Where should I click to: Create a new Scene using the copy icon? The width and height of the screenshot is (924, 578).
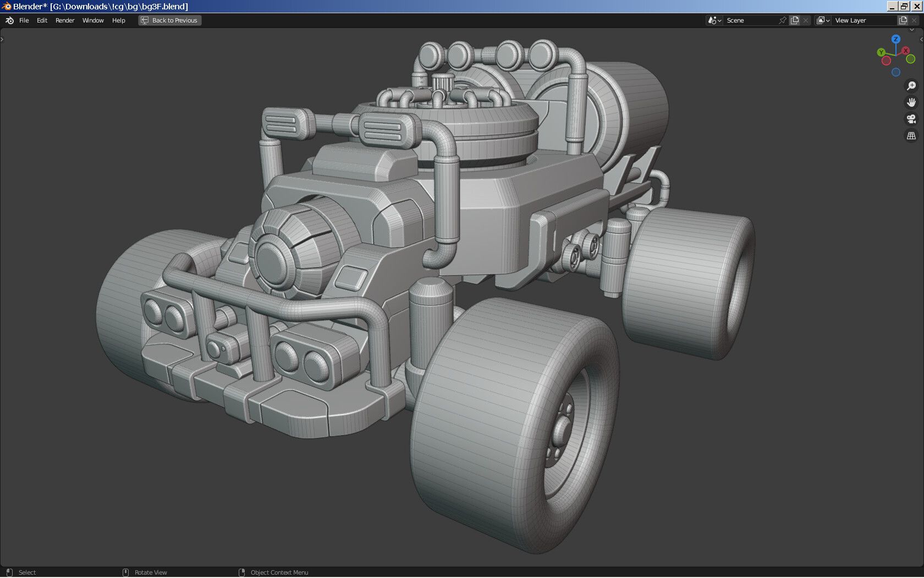point(795,20)
